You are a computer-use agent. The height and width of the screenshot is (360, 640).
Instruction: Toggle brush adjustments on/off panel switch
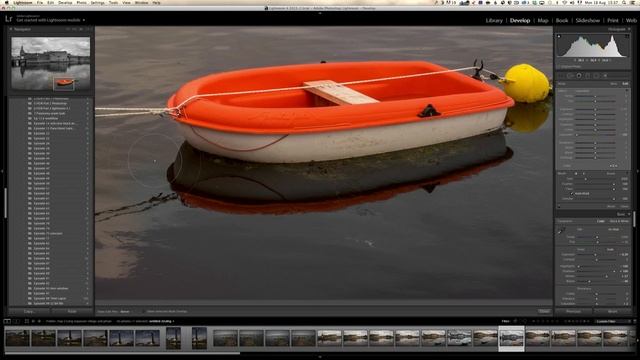click(x=559, y=207)
